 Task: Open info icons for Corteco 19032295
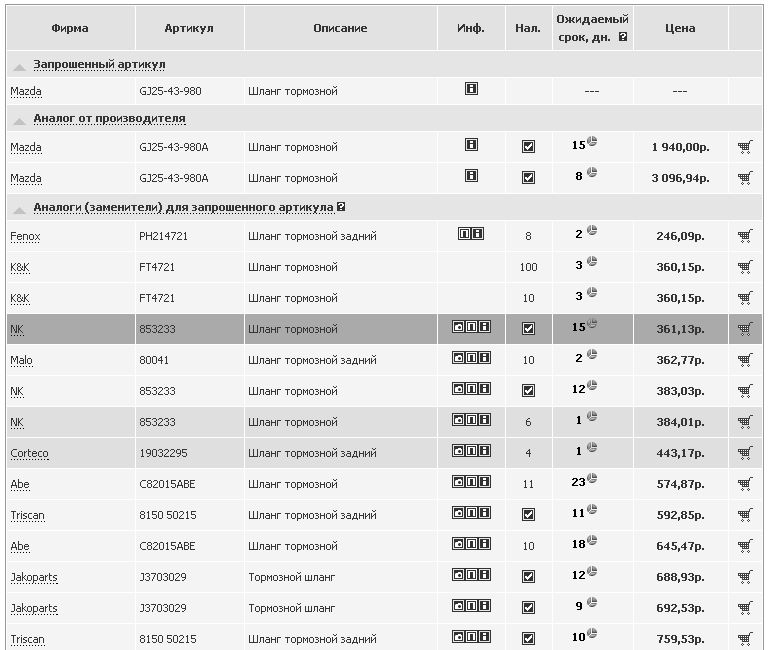coord(471,450)
